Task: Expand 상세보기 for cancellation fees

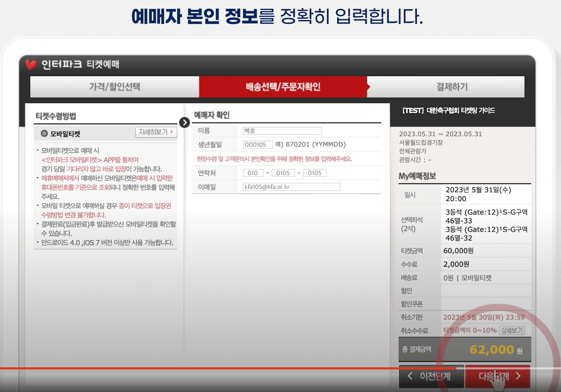Action: (x=512, y=330)
